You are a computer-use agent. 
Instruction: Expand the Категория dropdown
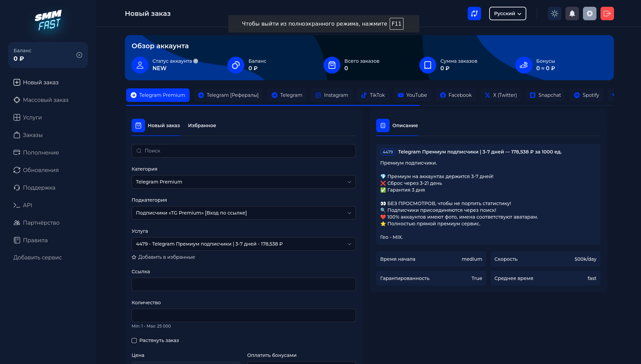tap(243, 182)
